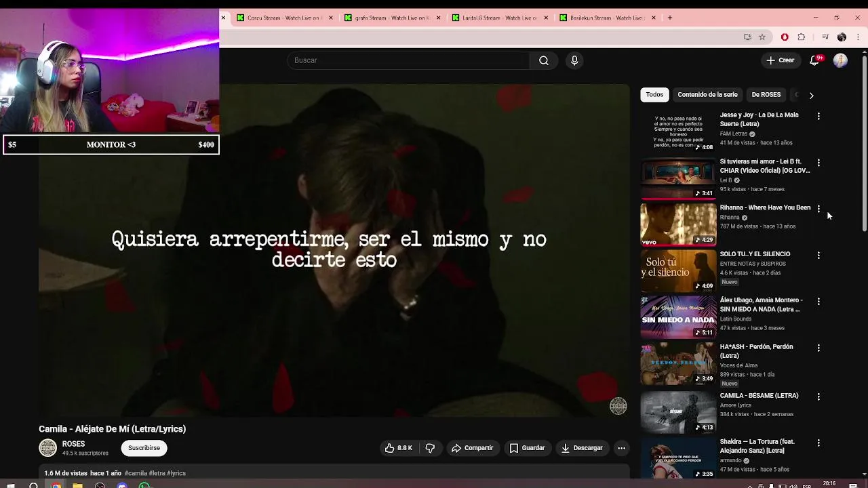Viewport: 868px width, 488px height.
Task: Click the install app icon in address bar
Action: (x=747, y=37)
